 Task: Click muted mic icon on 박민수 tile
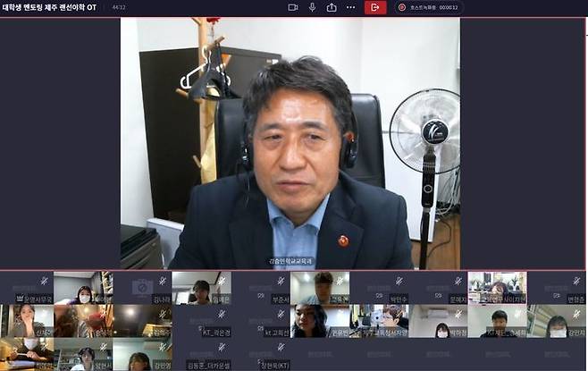pyautogui.click(x=399, y=281)
